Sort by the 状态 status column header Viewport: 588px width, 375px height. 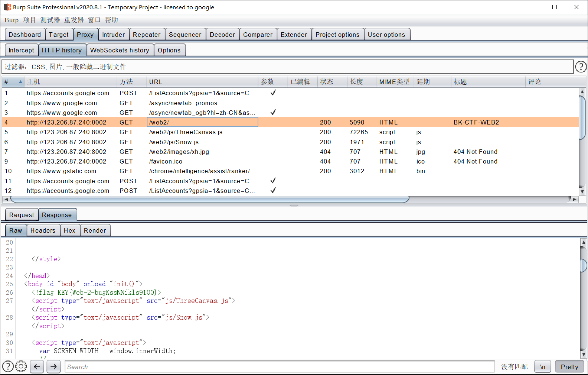pos(332,82)
